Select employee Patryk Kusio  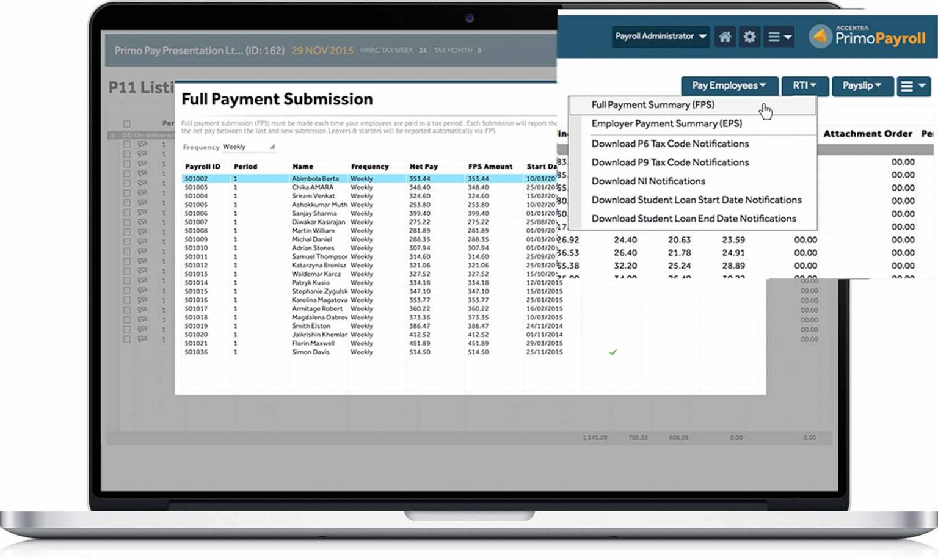coord(310,283)
